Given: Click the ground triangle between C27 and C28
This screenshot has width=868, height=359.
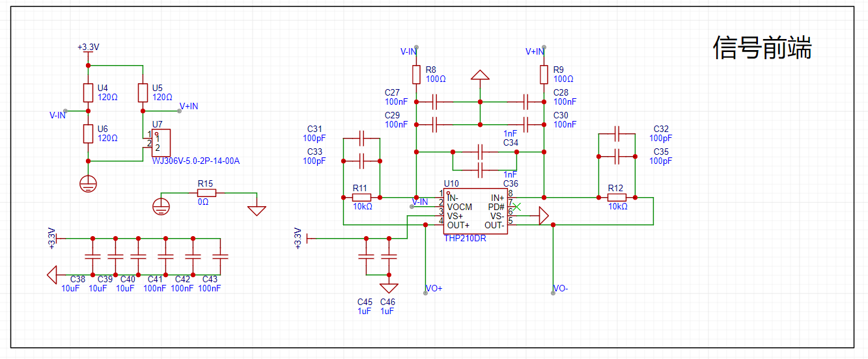Looking at the screenshot, I should [480, 76].
